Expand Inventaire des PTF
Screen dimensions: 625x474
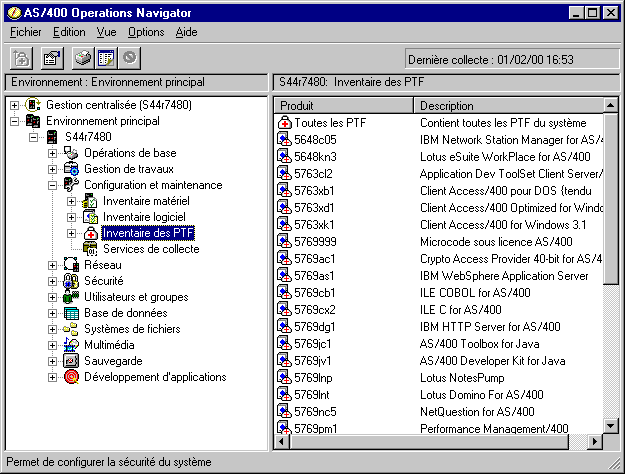(71, 233)
